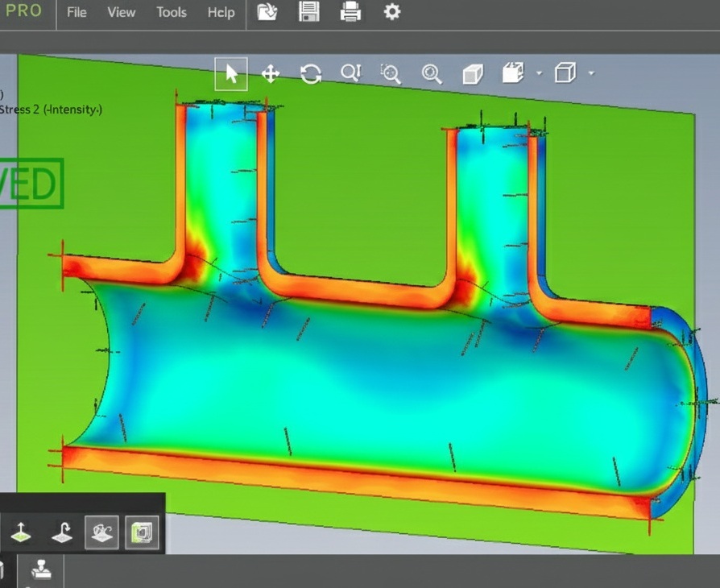Expand the dropdown arrow beside sectioned cube icon
Screen dimensions: 720x588
point(539,73)
